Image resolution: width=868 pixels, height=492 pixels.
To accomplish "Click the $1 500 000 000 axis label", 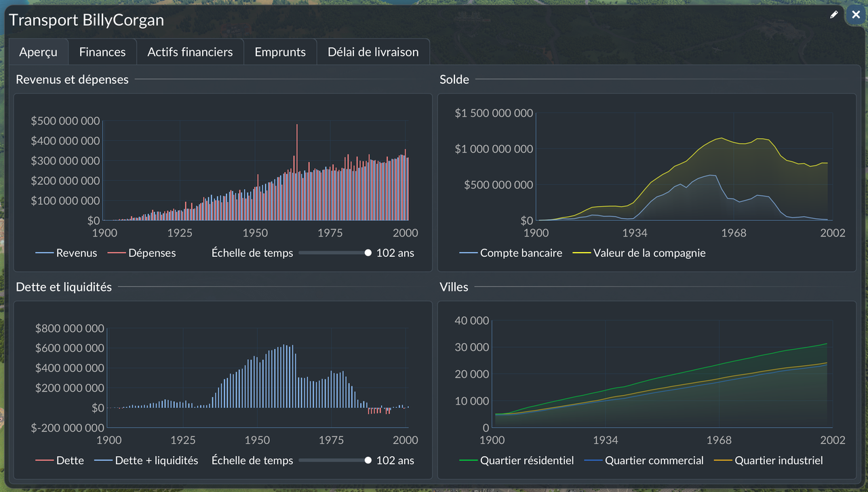I will point(494,113).
